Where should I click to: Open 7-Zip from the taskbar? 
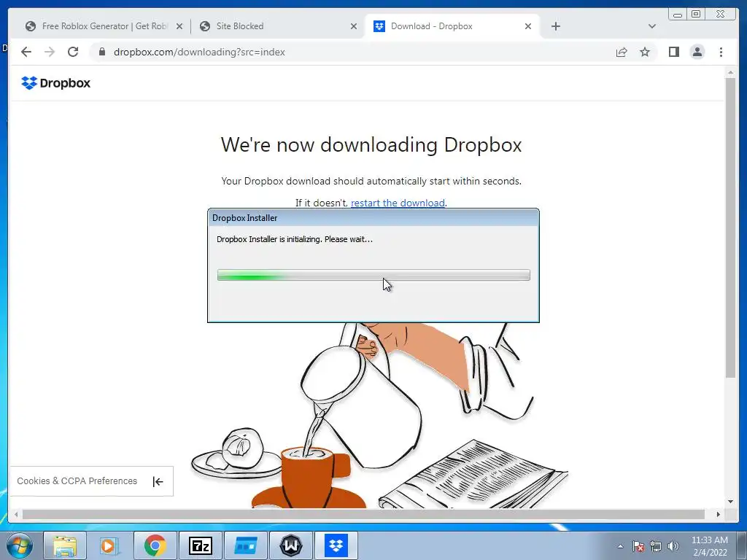pos(200,545)
